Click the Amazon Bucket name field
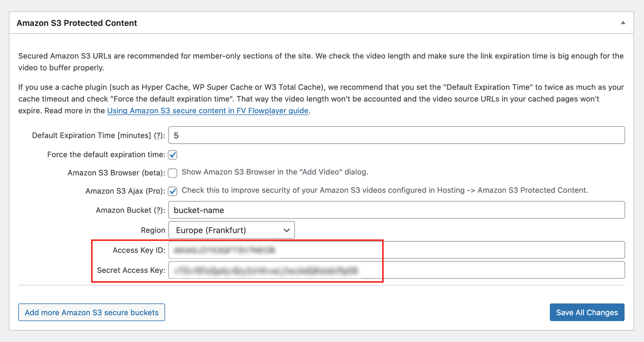Image resolution: width=644 pixels, height=342 pixels. (396, 210)
